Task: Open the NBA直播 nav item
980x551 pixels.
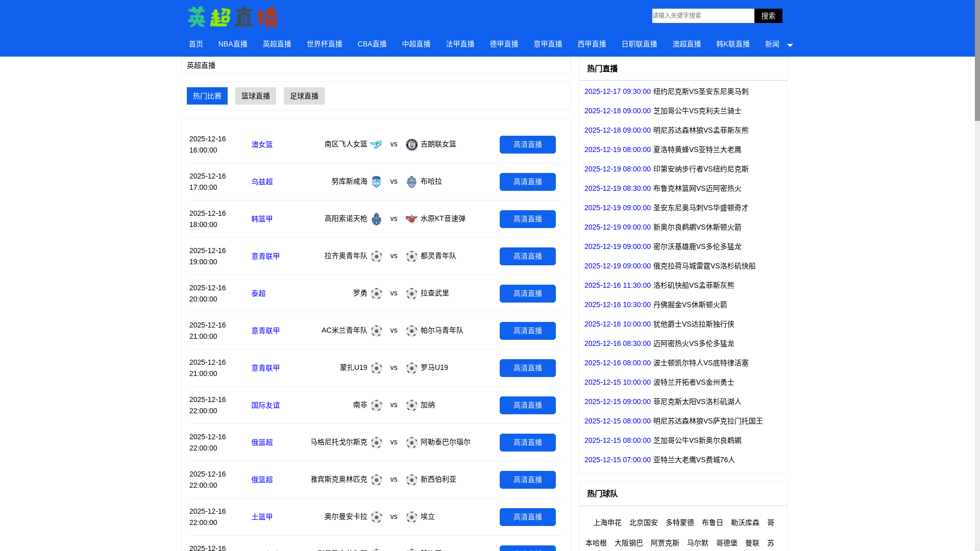Action: (x=233, y=44)
